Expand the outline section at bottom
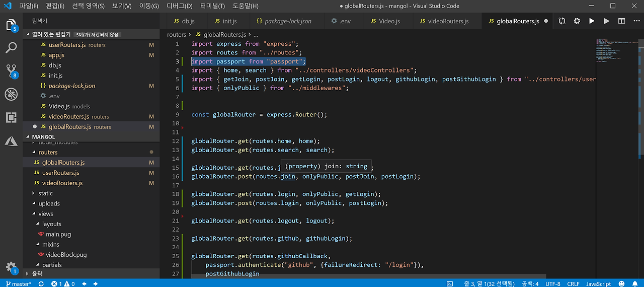Viewport: 644px width, 287px height. coord(91,273)
